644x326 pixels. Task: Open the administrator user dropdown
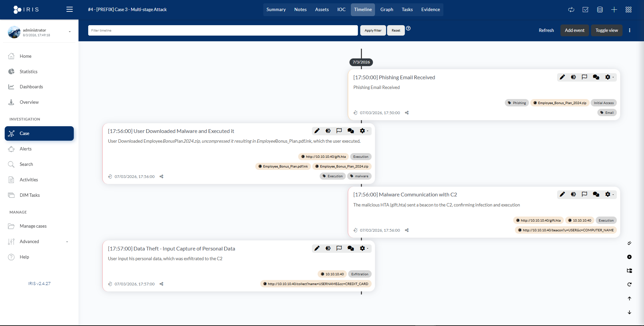click(x=69, y=32)
